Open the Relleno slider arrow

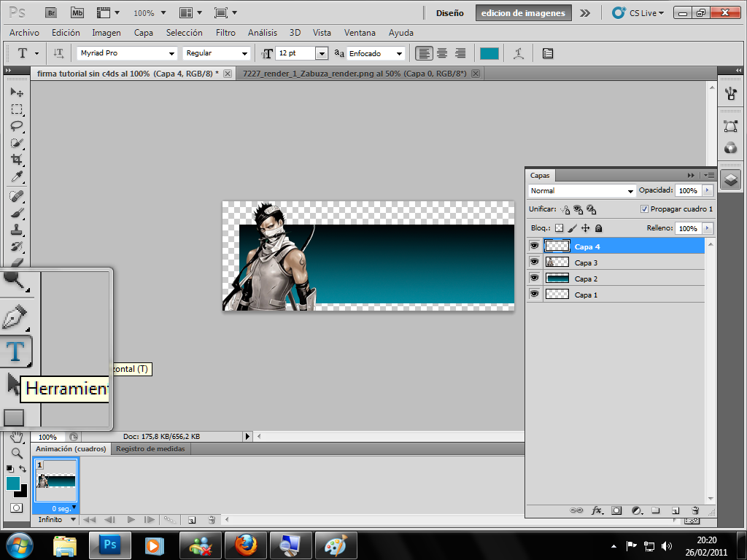[708, 228]
